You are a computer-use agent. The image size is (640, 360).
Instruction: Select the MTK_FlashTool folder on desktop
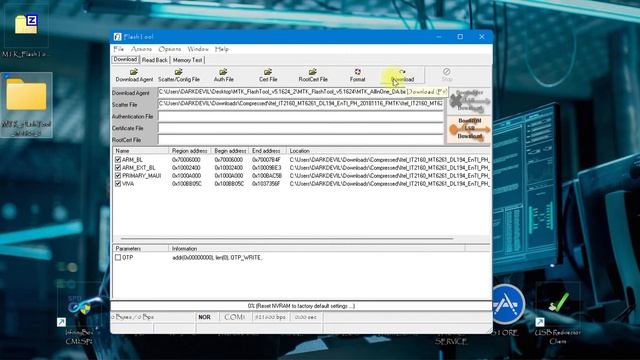26,105
